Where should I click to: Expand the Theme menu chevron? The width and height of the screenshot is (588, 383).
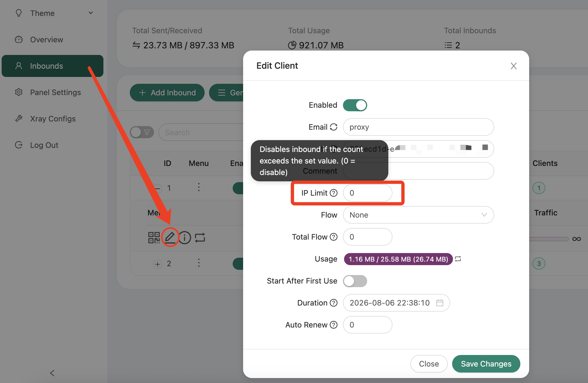91,13
